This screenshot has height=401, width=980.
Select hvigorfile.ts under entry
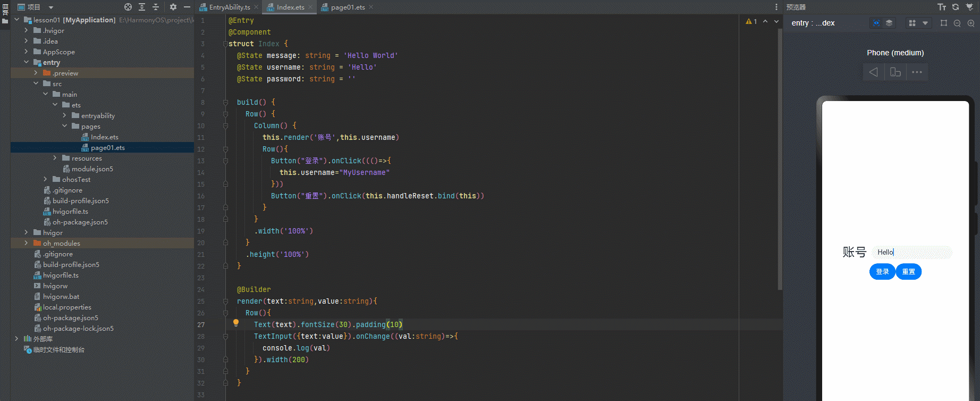click(x=70, y=212)
